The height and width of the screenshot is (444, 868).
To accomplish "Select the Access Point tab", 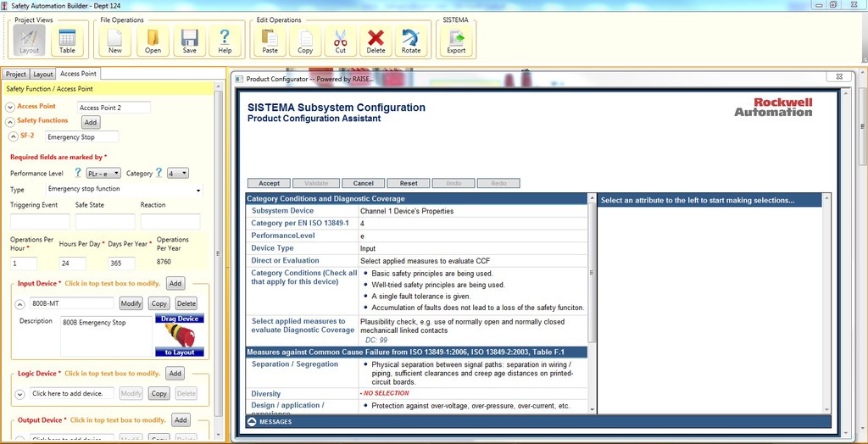I will click(78, 74).
